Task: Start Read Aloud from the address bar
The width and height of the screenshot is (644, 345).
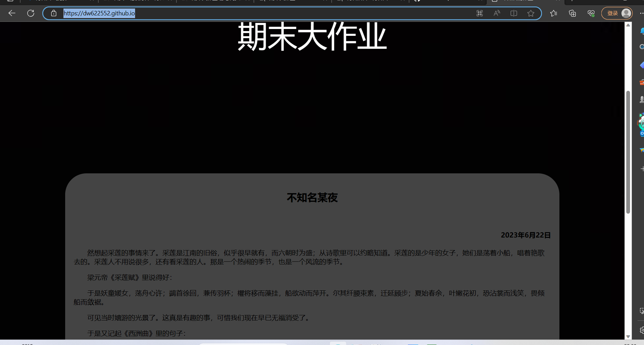Action: pyautogui.click(x=497, y=13)
